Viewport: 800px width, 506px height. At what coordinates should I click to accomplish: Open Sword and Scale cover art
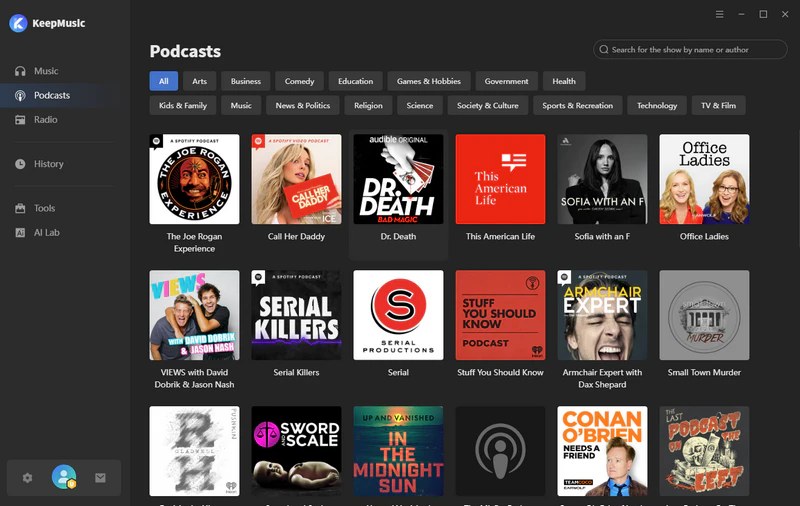[296, 451]
